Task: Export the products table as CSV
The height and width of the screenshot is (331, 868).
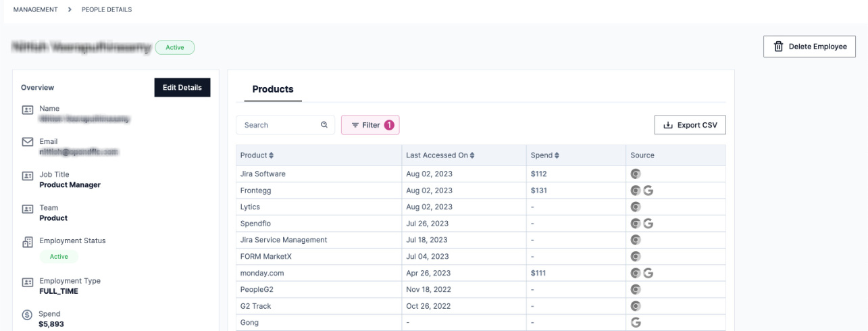Action: [x=690, y=125]
